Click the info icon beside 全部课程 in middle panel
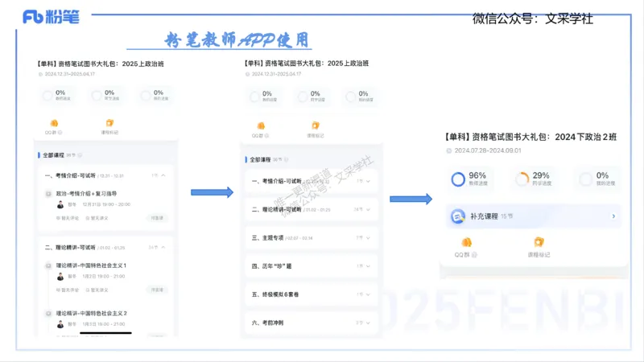Screen dimensions: 644x362 [x=287, y=159]
